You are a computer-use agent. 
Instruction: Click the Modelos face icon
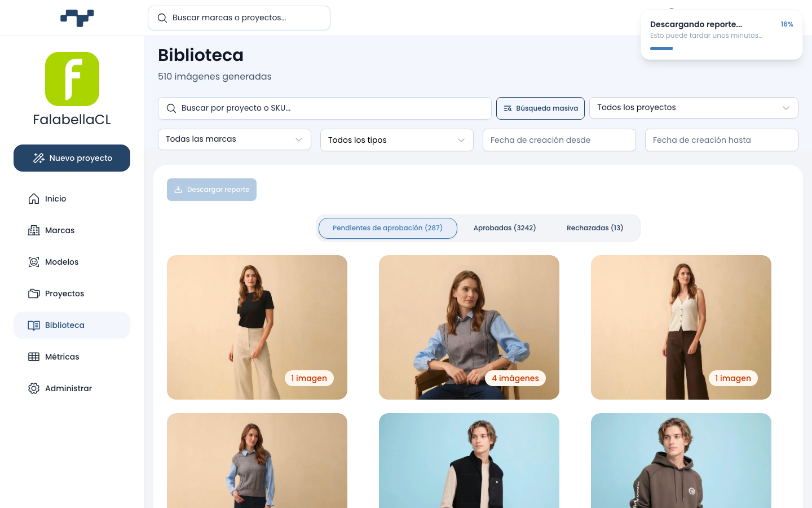click(x=34, y=262)
